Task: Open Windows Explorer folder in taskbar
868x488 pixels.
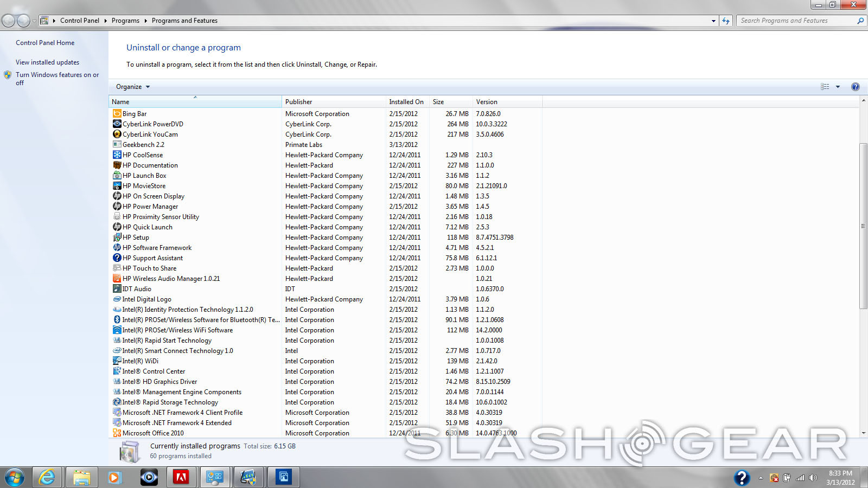Action: pos(81,477)
